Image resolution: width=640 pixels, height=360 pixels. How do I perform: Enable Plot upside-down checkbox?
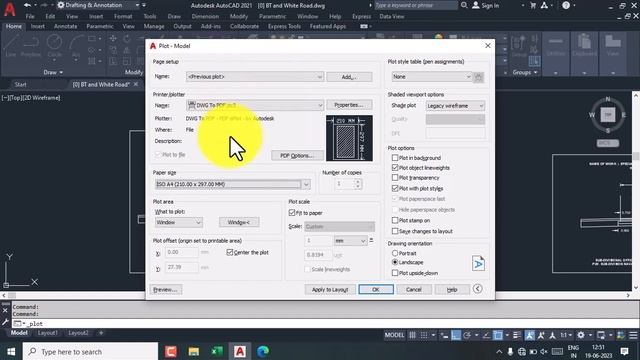395,273
